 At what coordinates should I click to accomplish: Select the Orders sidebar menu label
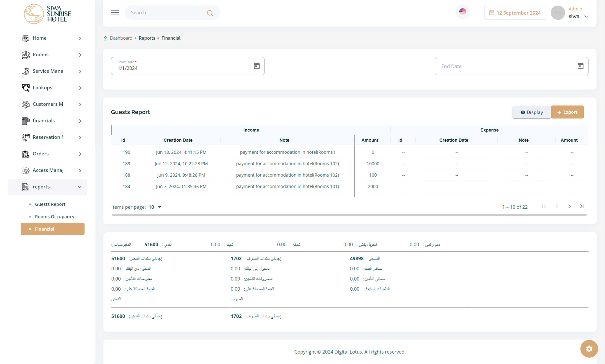point(41,154)
